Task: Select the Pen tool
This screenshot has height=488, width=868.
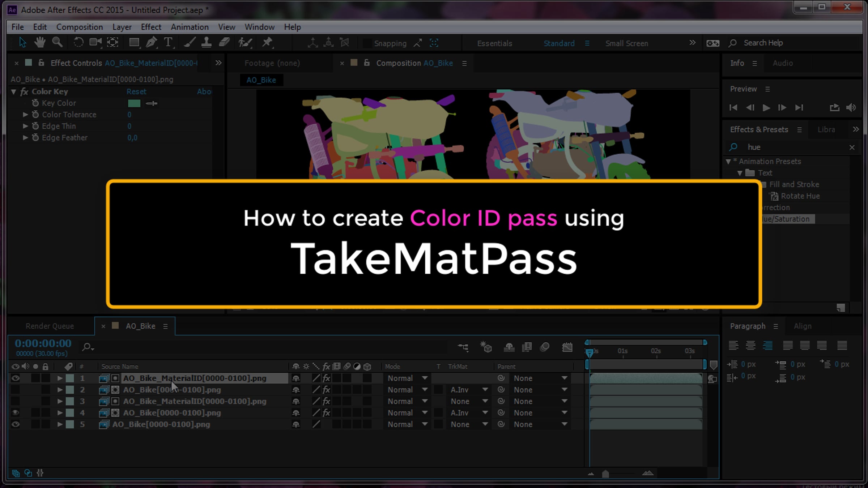Action: [x=151, y=43]
